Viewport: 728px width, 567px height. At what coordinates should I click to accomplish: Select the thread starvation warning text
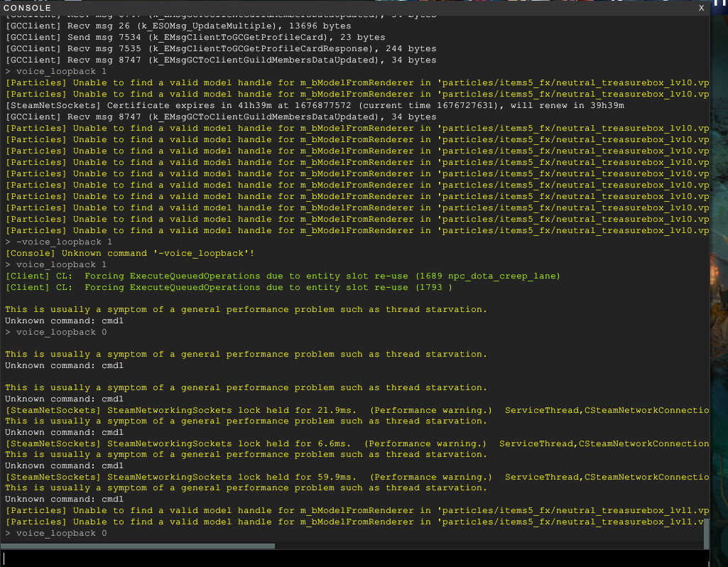(245, 309)
